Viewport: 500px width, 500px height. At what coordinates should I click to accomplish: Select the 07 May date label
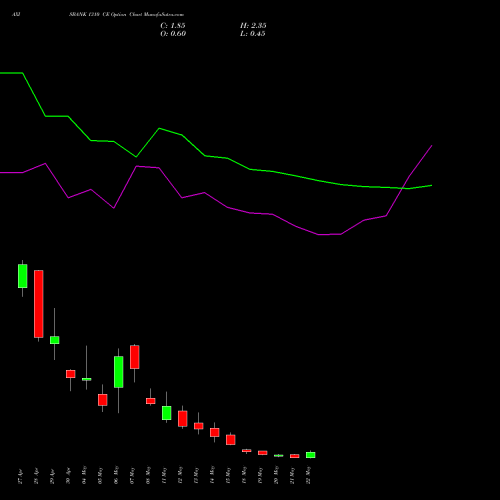point(132,475)
